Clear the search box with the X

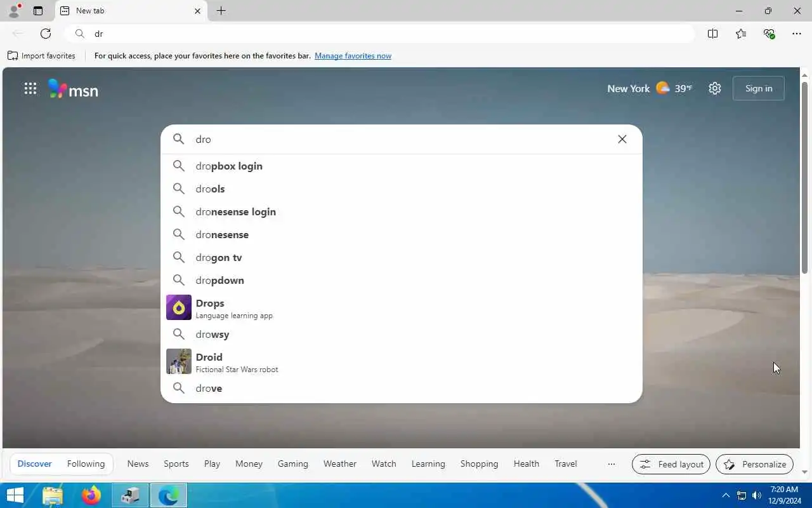(622, 139)
